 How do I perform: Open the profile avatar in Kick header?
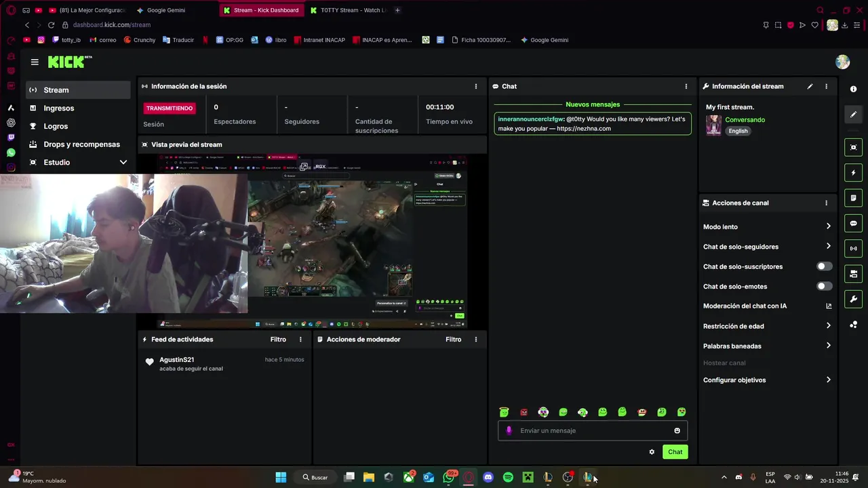point(842,62)
